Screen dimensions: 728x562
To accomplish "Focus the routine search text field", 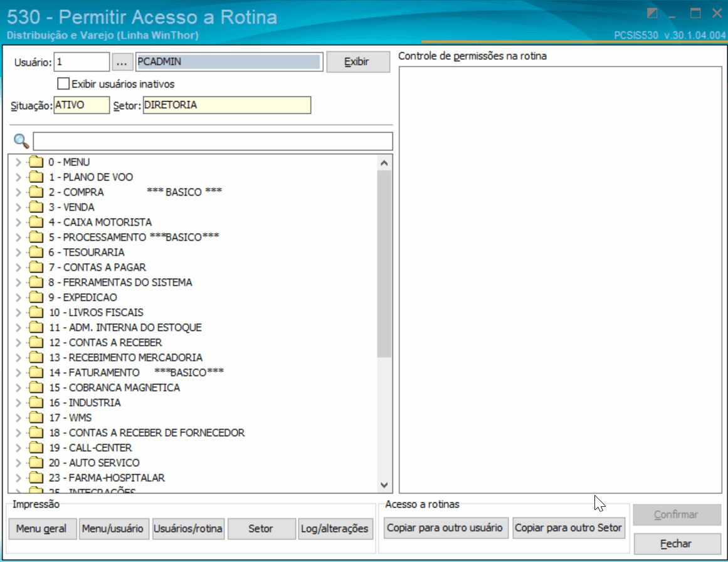I will click(213, 141).
